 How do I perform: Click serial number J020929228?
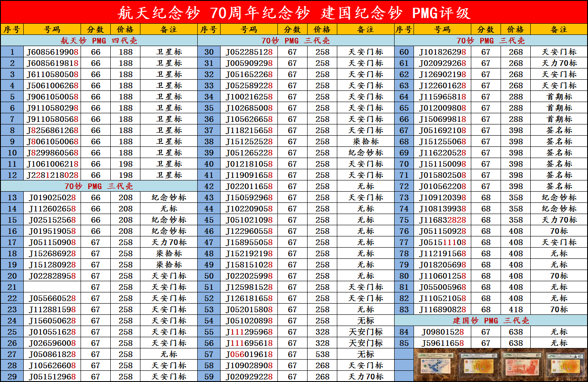(249, 376)
